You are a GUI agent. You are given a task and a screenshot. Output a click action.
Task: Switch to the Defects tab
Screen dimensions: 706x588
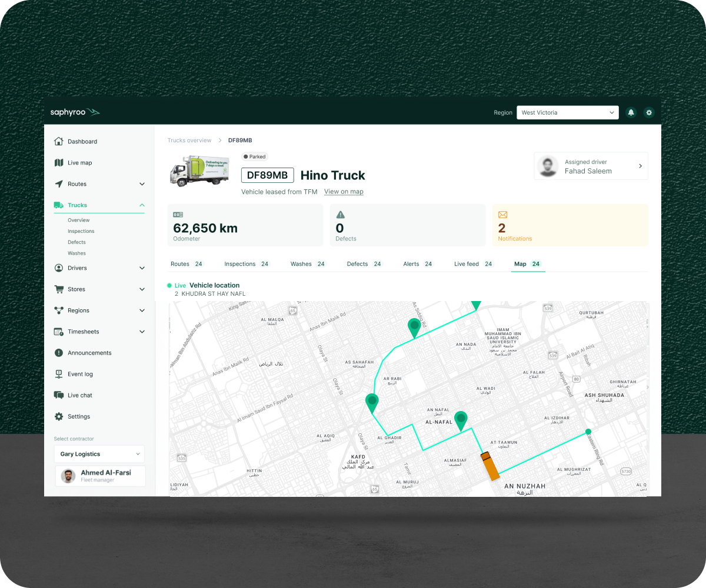pyautogui.click(x=364, y=264)
